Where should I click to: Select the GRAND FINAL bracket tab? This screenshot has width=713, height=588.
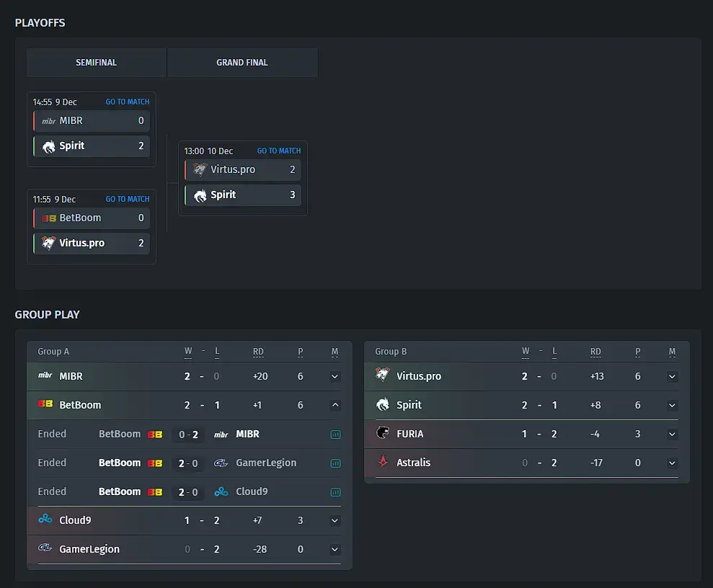coord(242,63)
